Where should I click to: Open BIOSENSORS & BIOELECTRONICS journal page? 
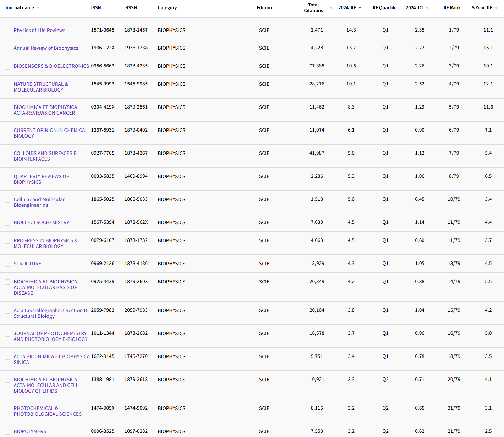coord(51,66)
